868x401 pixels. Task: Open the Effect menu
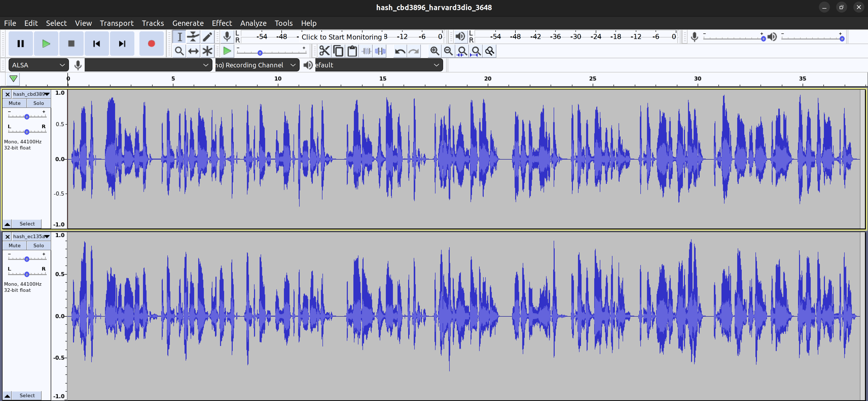coord(222,23)
